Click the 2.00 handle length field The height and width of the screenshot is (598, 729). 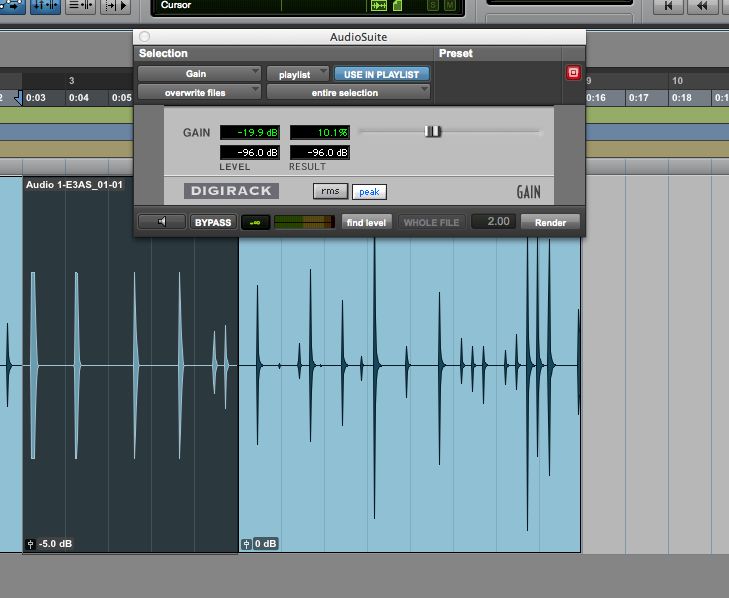coord(493,221)
